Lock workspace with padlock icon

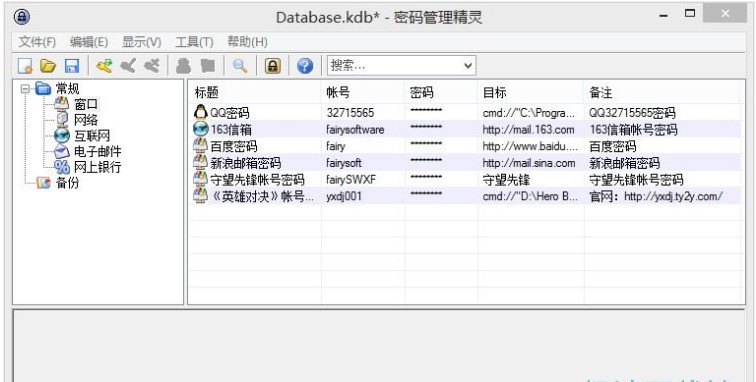pos(272,66)
